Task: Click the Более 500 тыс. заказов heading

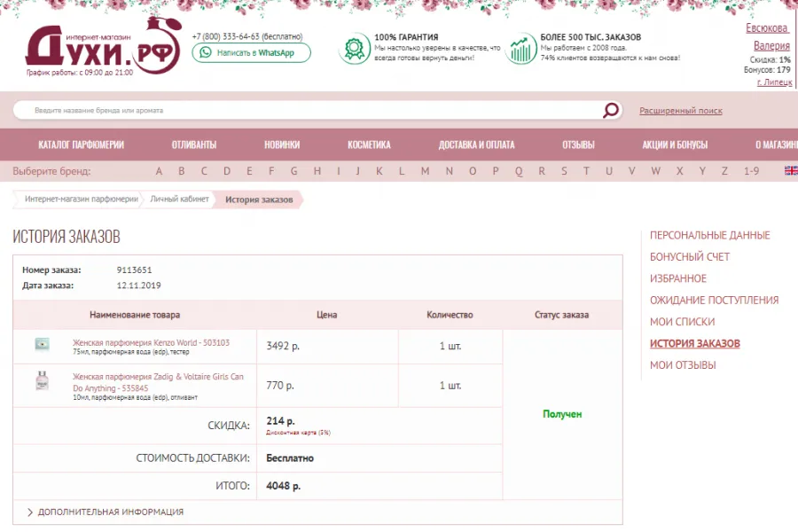Action: coord(591,37)
